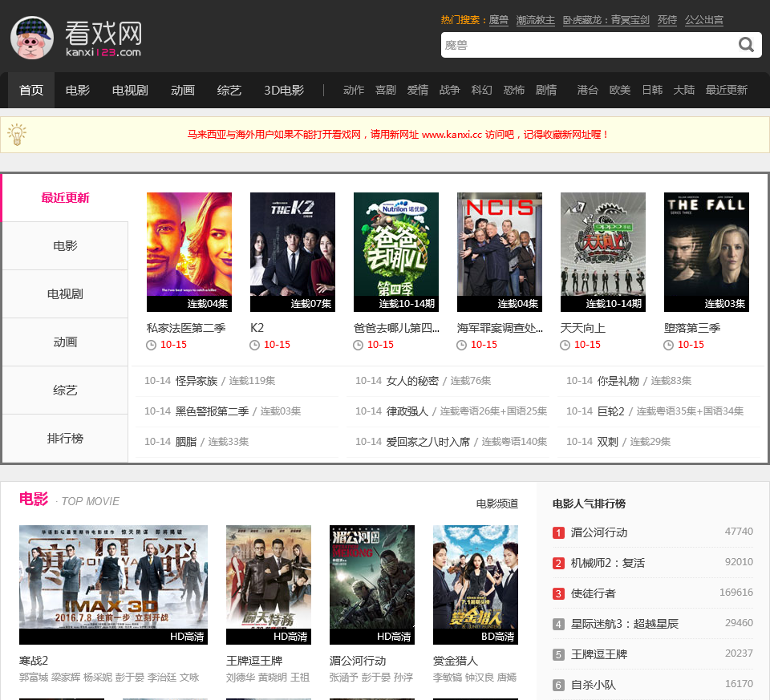Select 排行榜 sidebar tab
Image resolution: width=770 pixels, height=700 pixels.
[x=65, y=439]
